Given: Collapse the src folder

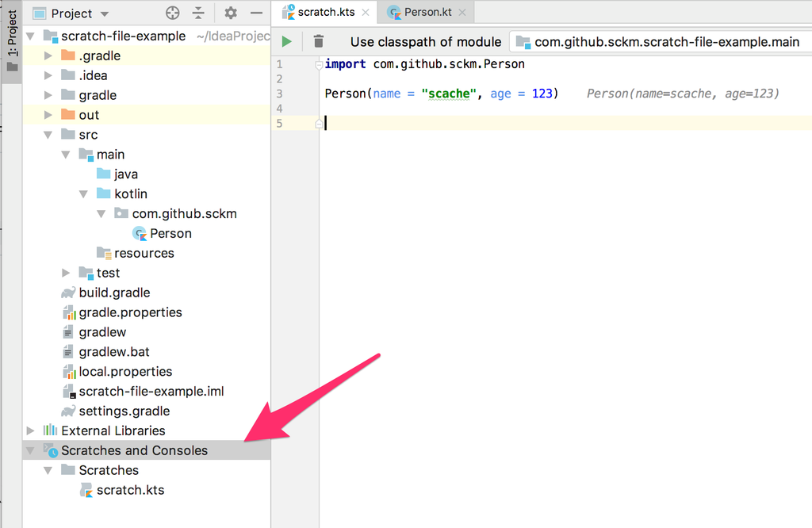Looking at the screenshot, I should click(48, 135).
